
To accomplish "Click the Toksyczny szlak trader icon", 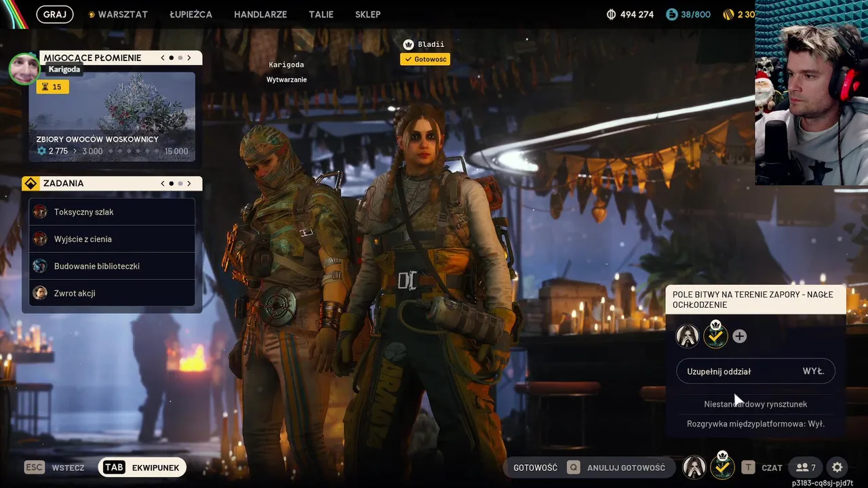I will (40, 212).
